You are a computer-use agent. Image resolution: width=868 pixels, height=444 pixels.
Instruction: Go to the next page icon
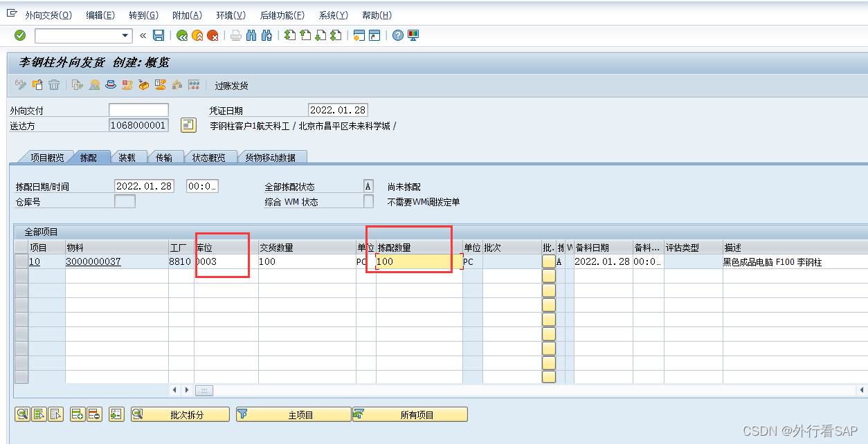320,35
